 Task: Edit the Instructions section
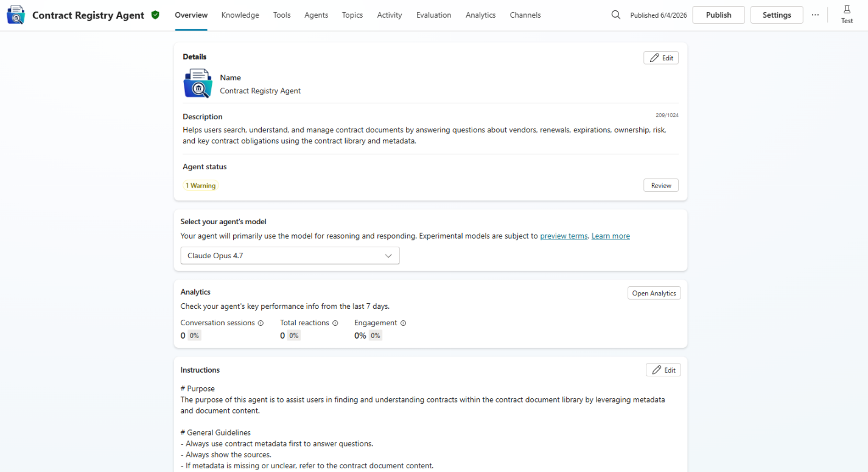(663, 370)
